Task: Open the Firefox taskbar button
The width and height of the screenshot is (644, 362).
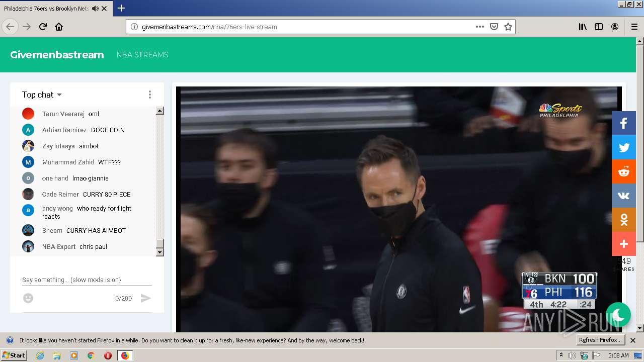Action: pos(125,355)
